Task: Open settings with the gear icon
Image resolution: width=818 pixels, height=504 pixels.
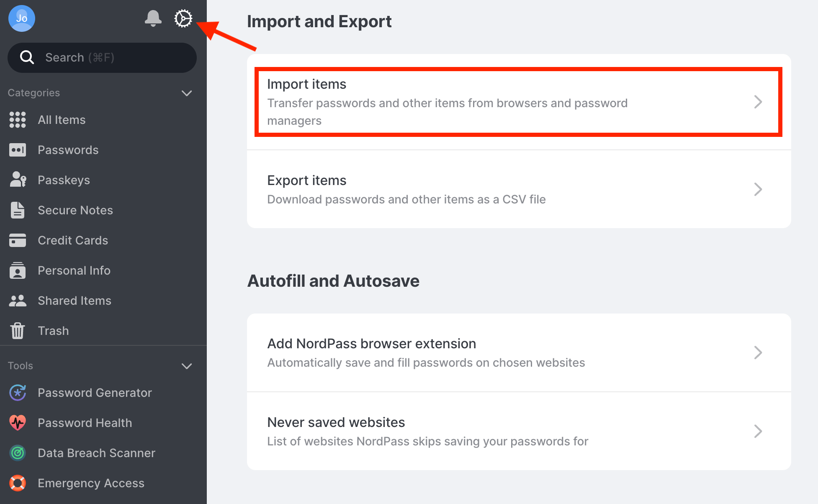Action: (183, 18)
